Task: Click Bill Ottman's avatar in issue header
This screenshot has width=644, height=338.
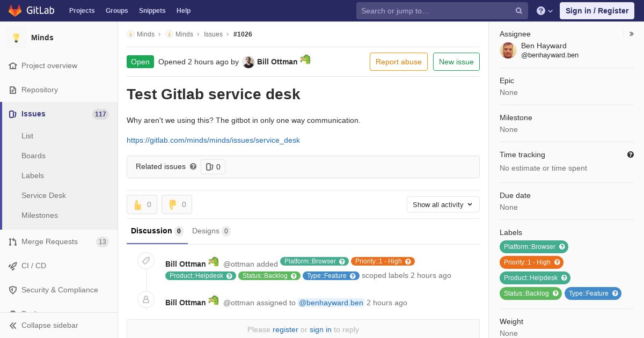Action: pos(248,62)
